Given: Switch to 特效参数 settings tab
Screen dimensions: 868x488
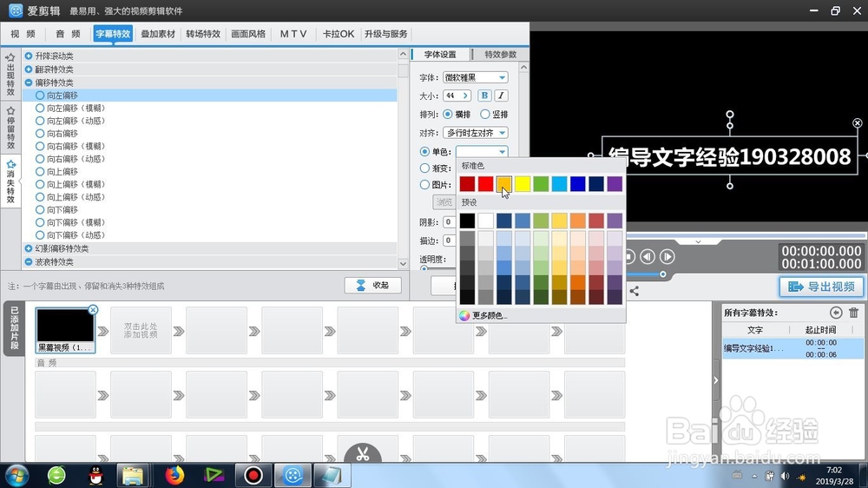Looking at the screenshot, I should coord(501,55).
